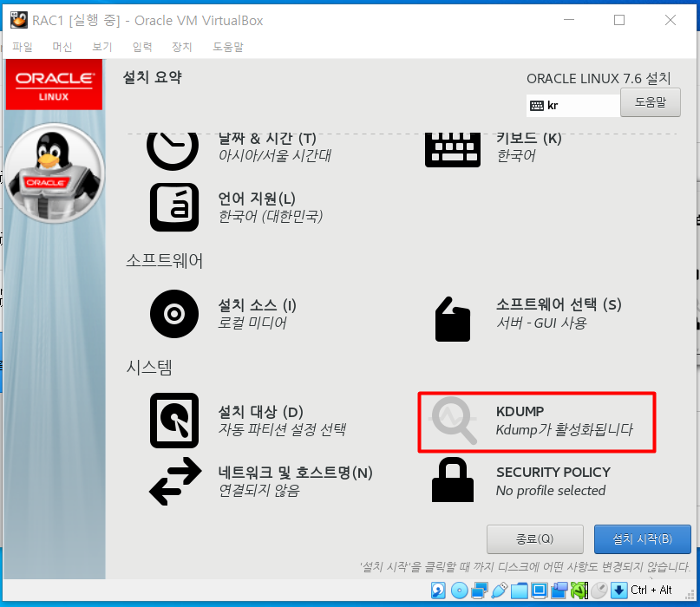Click network adapters status icon
The image size is (700, 607).
tap(480, 591)
